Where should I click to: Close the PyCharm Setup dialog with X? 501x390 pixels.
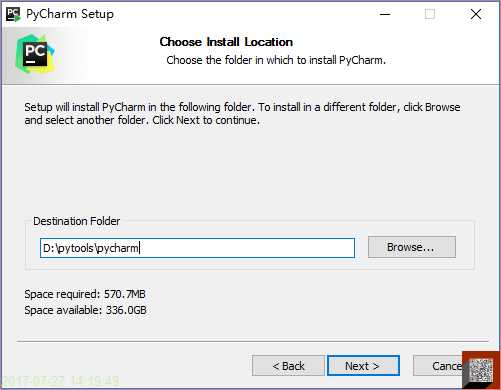[x=476, y=14]
